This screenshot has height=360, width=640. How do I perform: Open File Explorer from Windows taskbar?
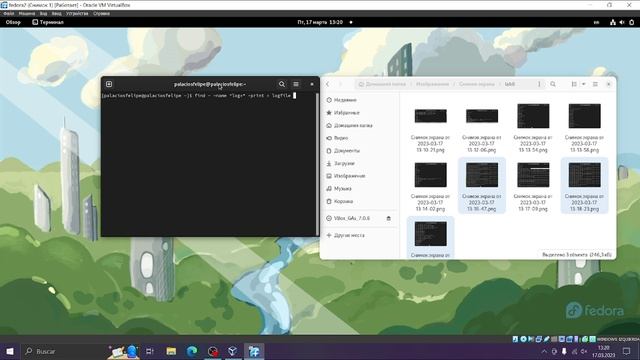click(171, 351)
